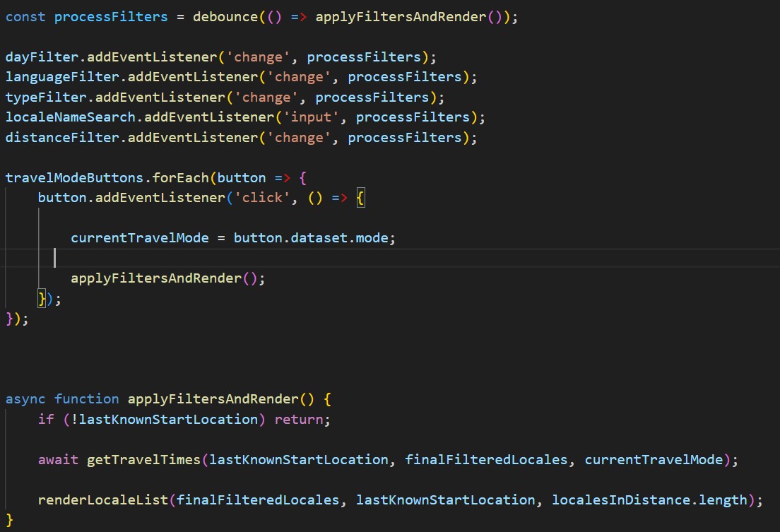This screenshot has width=780, height=532.
Task: Click the async keyword
Action: click(25, 398)
